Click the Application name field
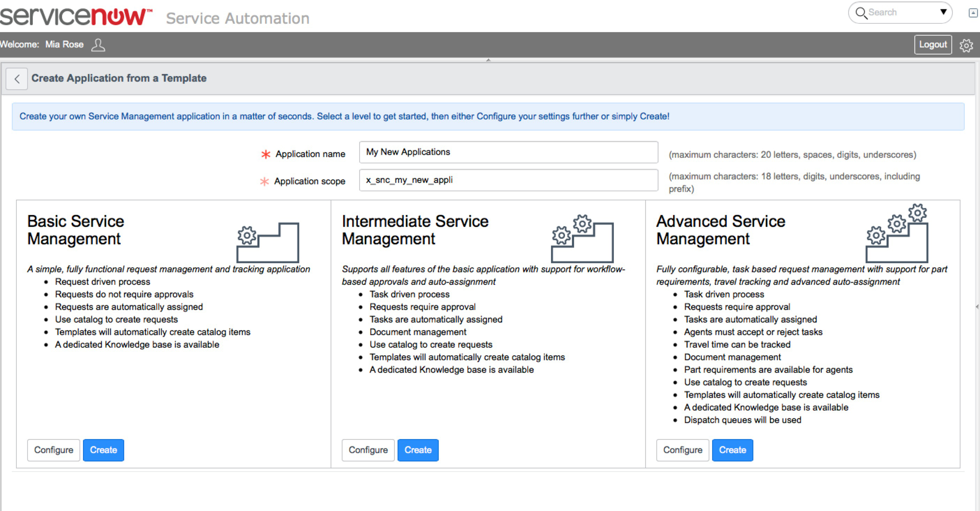Image resolution: width=980 pixels, height=511 pixels. coord(508,152)
